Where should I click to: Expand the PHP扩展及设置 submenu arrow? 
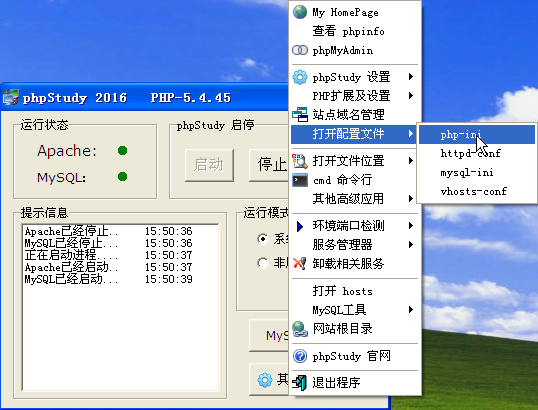pyautogui.click(x=411, y=95)
